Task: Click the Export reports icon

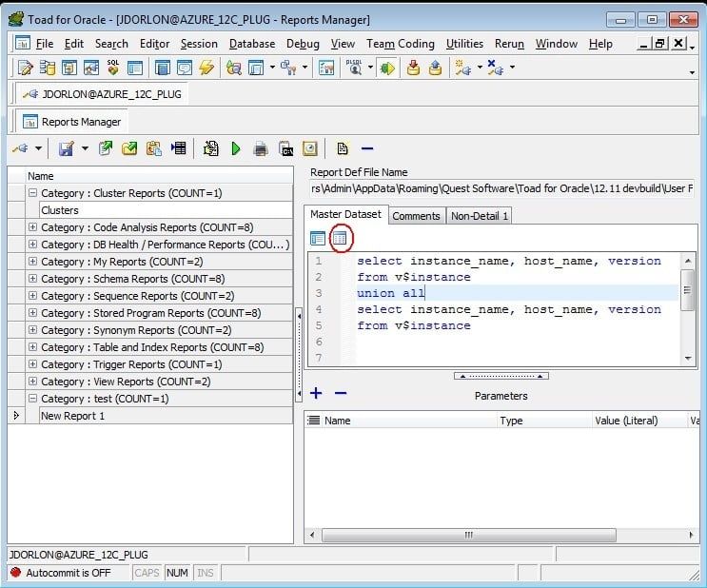Action: click(106, 148)
